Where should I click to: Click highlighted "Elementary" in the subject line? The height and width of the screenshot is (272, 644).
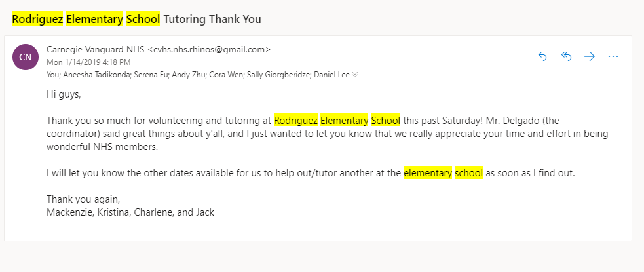(x=94, y=19)
